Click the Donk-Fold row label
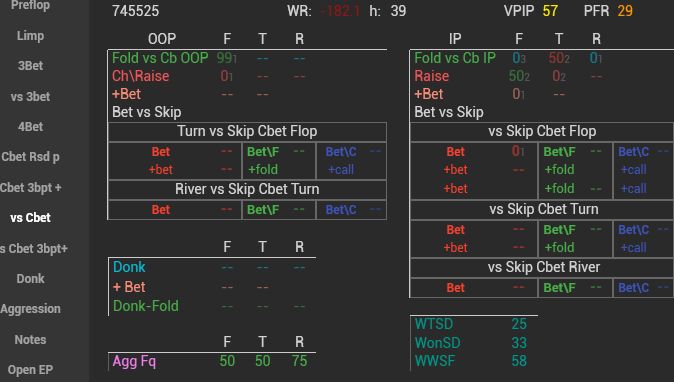 click(146, 306)
